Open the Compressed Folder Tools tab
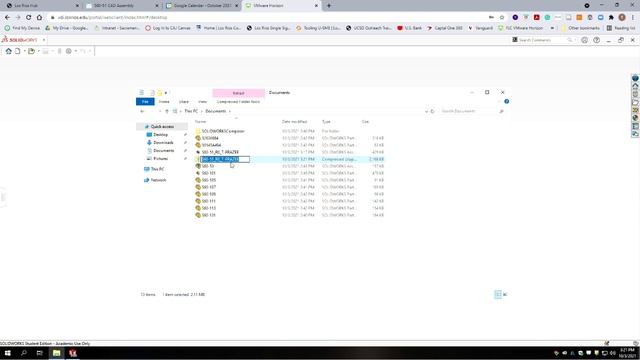Image resolution: width=640 pixels, height=360 pixels. pyautogui.click(x=238, y=102)
